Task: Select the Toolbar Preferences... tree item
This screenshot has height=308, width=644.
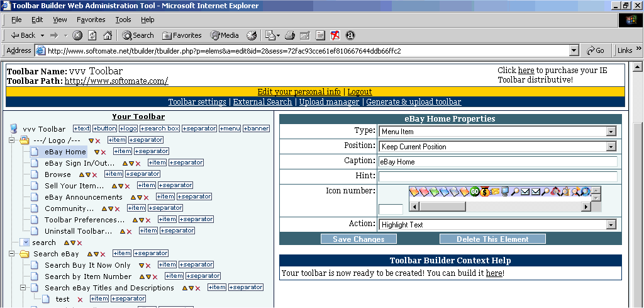Action: coord(85,220)
